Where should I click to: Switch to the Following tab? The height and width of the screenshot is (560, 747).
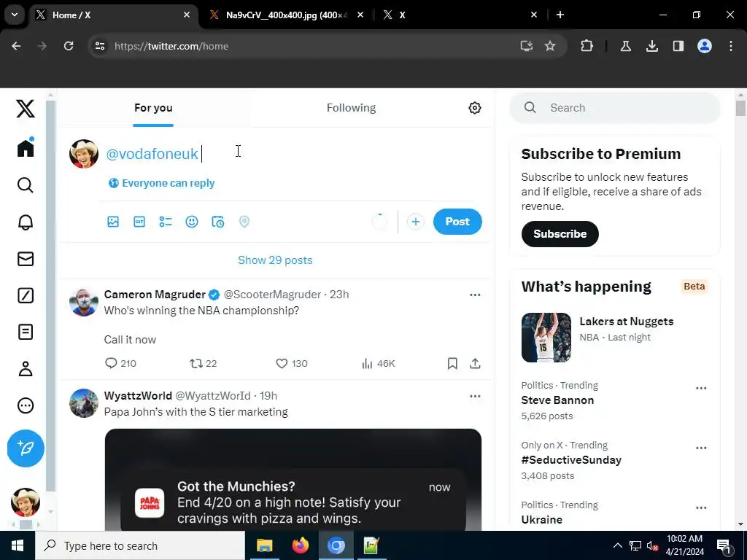click(x=351, y=108)
